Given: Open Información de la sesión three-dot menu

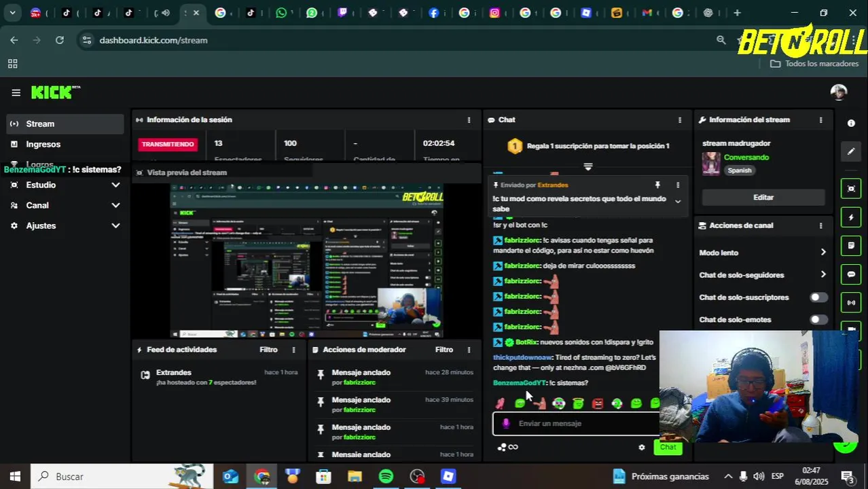Looking at the screenshot, I should point(469,120).
